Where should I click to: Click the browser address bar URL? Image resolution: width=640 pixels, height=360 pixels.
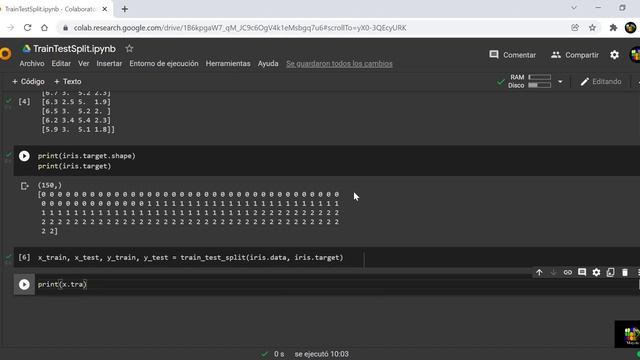(240, 28)
